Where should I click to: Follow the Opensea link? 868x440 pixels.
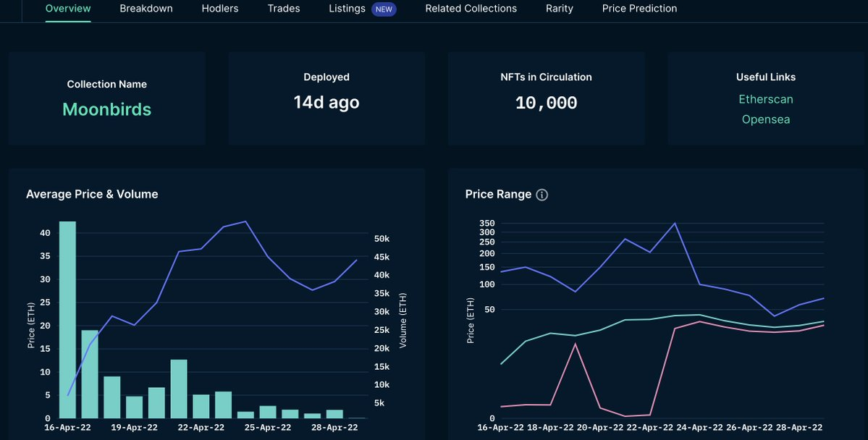coord(766,119)
